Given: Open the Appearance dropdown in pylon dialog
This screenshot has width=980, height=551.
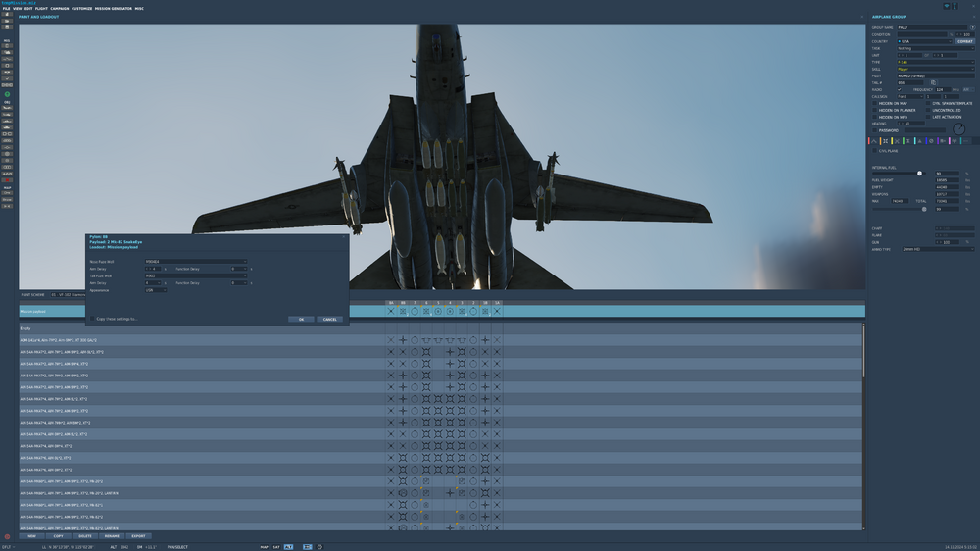Looking at the screenshot, I should point(156,290).
